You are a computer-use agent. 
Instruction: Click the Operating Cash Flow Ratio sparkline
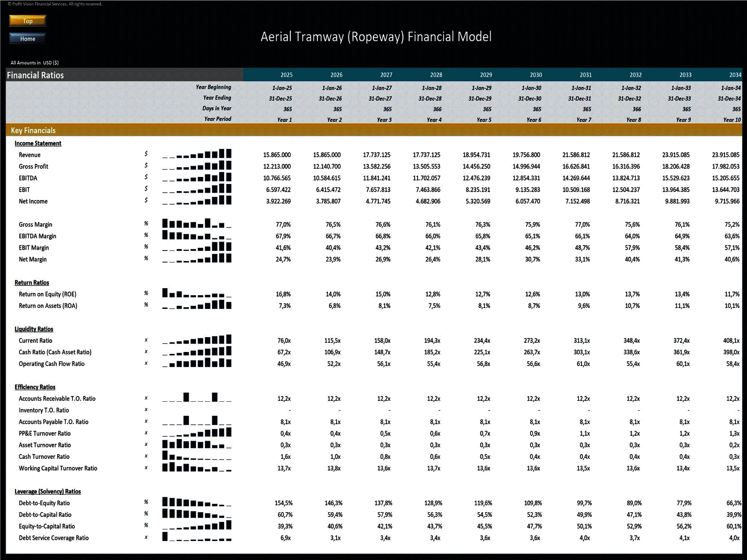(197, 363)
